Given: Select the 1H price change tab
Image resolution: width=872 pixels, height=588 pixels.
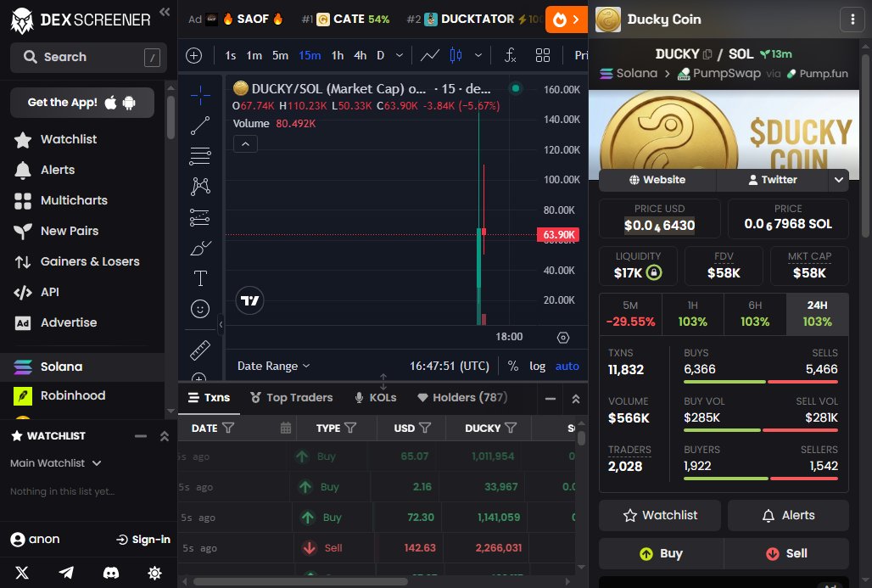Looking at the screenshot, I should coord(693,314).
